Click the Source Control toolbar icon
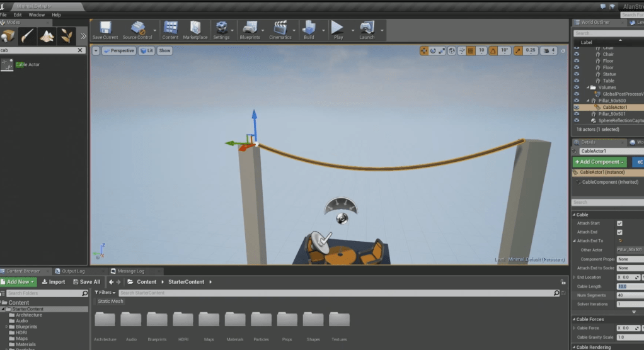The image size is (644, 350). tap(137, 29)
